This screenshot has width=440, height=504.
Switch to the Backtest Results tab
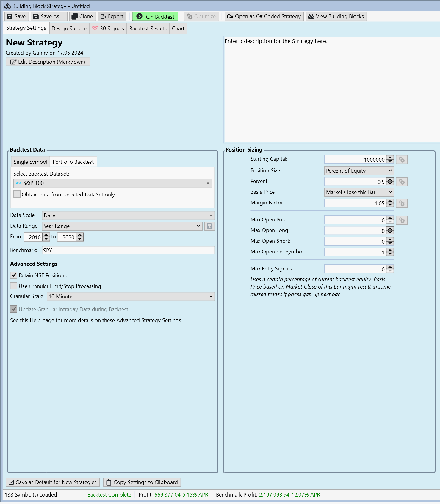click(x=148, y=29)
